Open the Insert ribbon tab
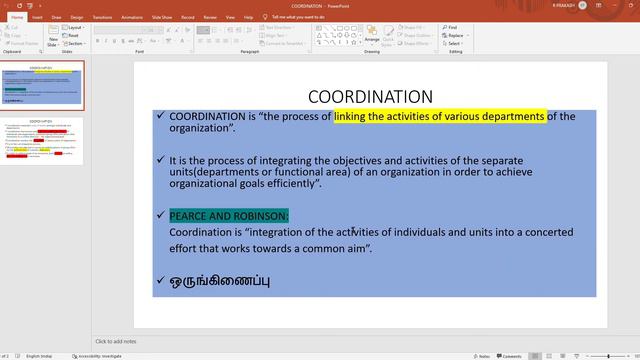The width and height of the screenshot is (640, 360). click(37, 18)
